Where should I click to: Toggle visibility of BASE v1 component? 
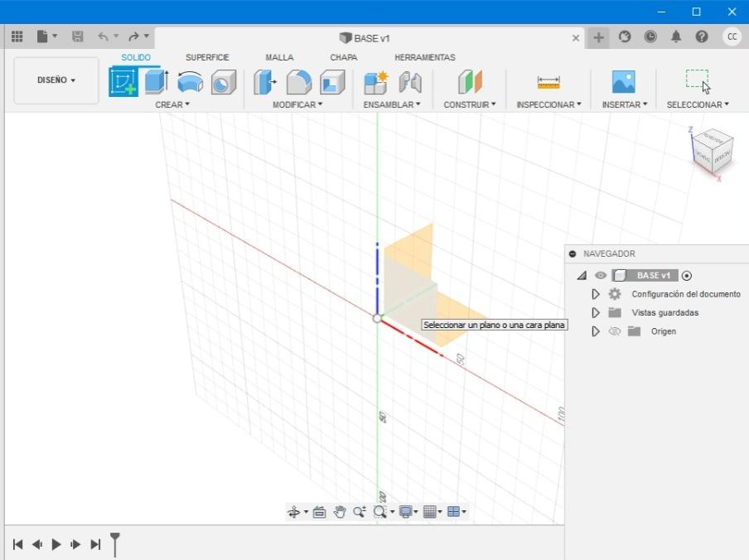click(601, 276)
